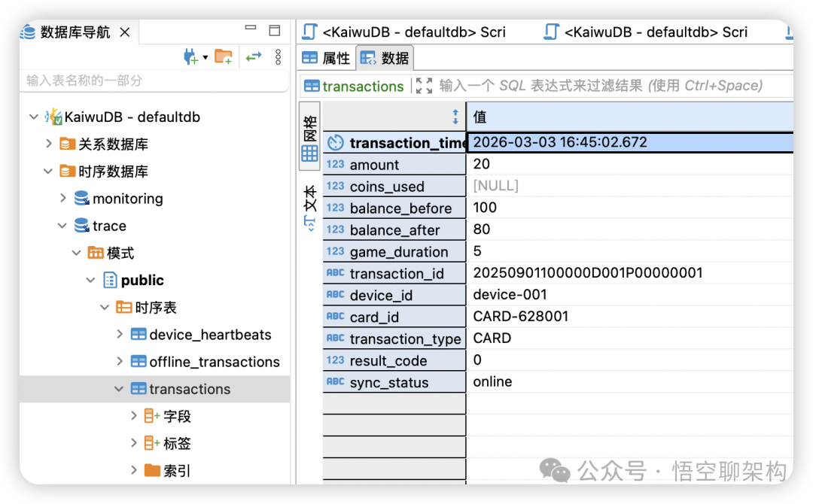Click the new connection plug icon

click(x=190, y=57)
